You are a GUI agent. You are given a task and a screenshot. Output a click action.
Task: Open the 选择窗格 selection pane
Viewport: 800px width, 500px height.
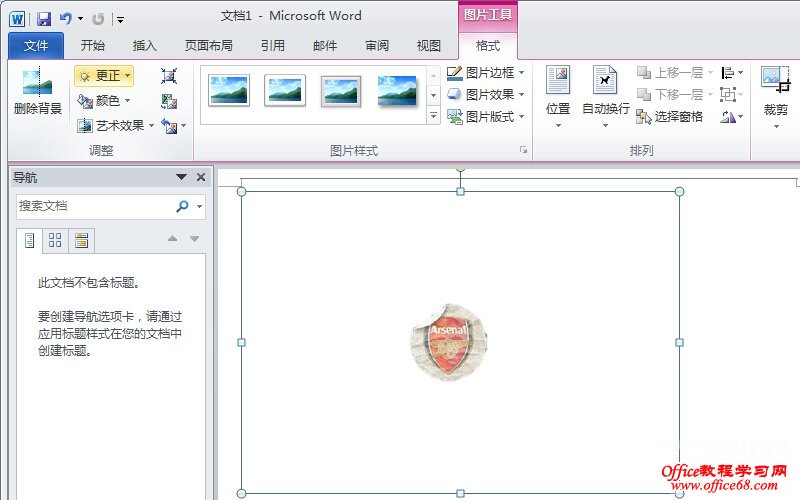670,117
